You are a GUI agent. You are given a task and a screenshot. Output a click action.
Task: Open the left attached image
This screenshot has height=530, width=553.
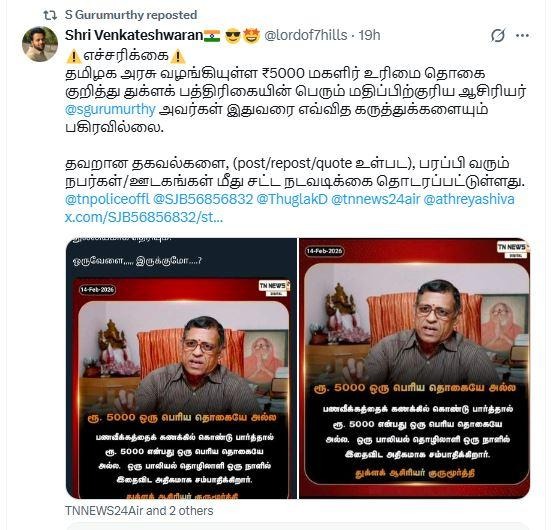[x=181, y=368]
